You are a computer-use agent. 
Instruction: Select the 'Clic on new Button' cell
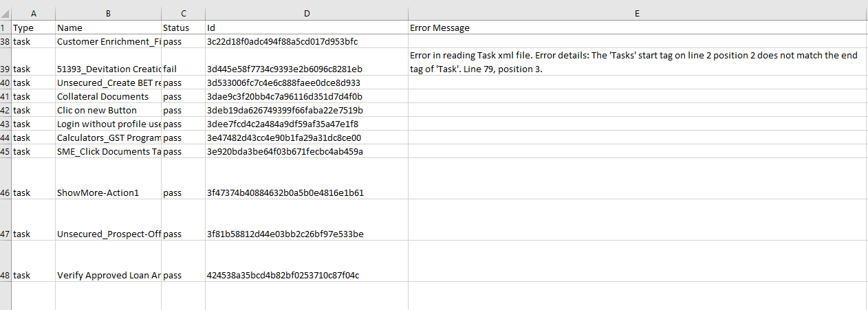pos(108,110)
